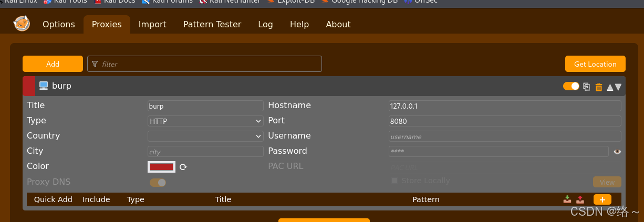Viewport: 644px width, 222px height.
Task: Reset color with the refresh arrow icon
Action: click(183, 167)
